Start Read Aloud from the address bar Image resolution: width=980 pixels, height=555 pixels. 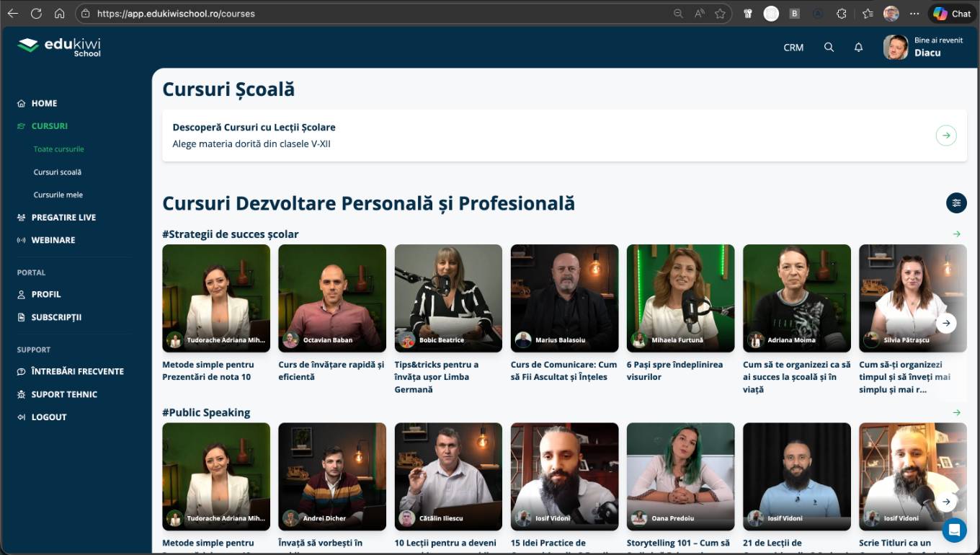click(699, 14)
